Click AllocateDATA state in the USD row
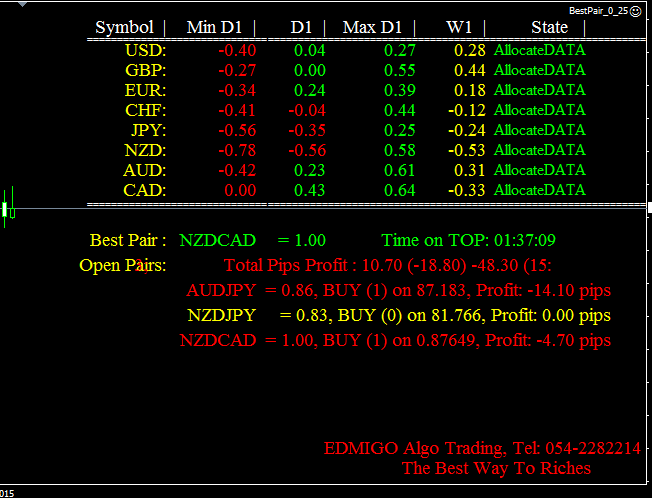Image resolution: width=652 pixels, height=498 pixels. 540,50
